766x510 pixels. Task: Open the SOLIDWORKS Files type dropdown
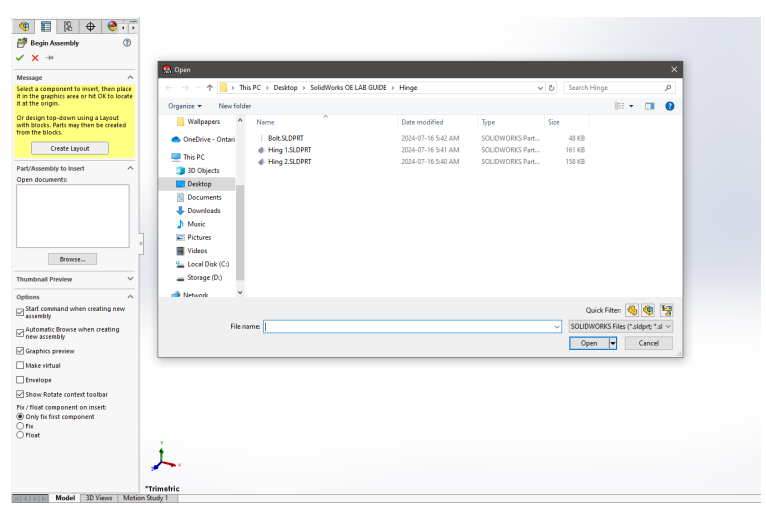pos(621,326)
